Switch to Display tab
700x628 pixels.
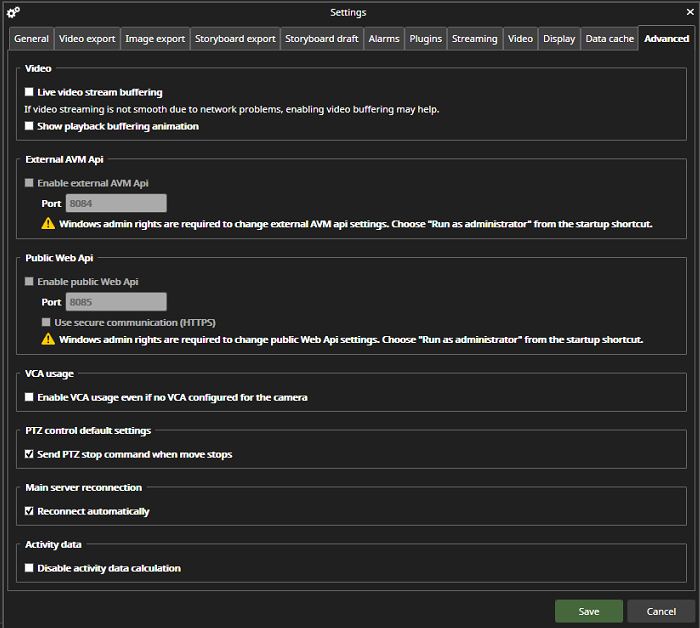[559, 39]
